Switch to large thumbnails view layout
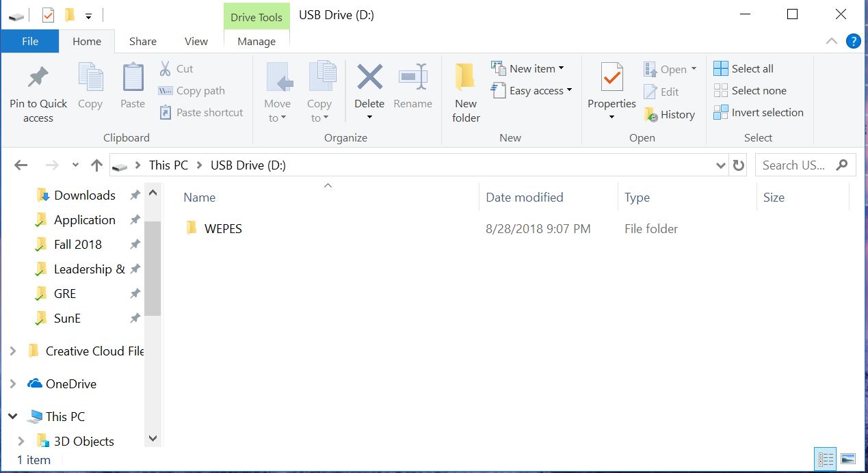868x473 pixels. coord(848,459)
